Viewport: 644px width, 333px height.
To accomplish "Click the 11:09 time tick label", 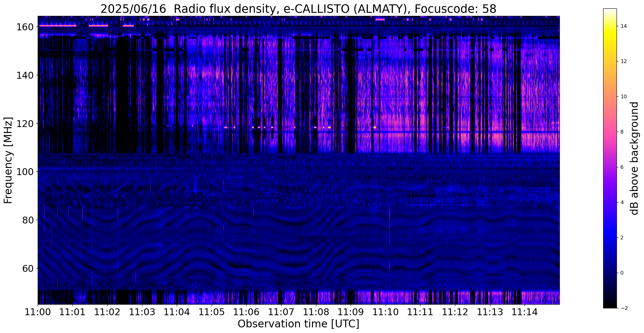I will click(351, 311).
